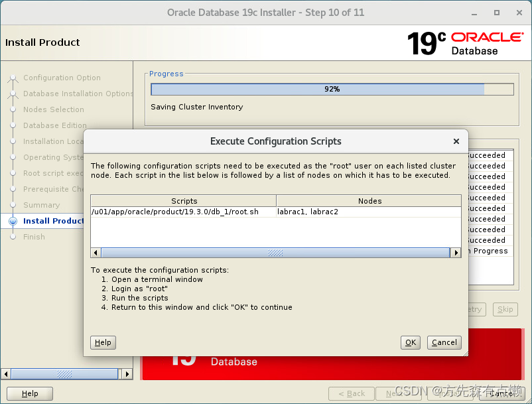Open Help in the configuration scripts dialog
The height and width of the screenshot is (404, 532).
coord(103,342)
